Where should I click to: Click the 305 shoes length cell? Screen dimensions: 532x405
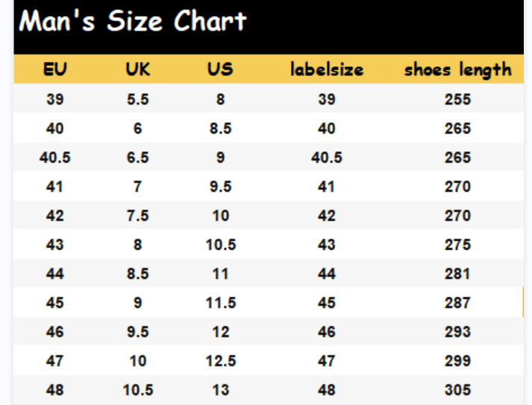[457, 390]
